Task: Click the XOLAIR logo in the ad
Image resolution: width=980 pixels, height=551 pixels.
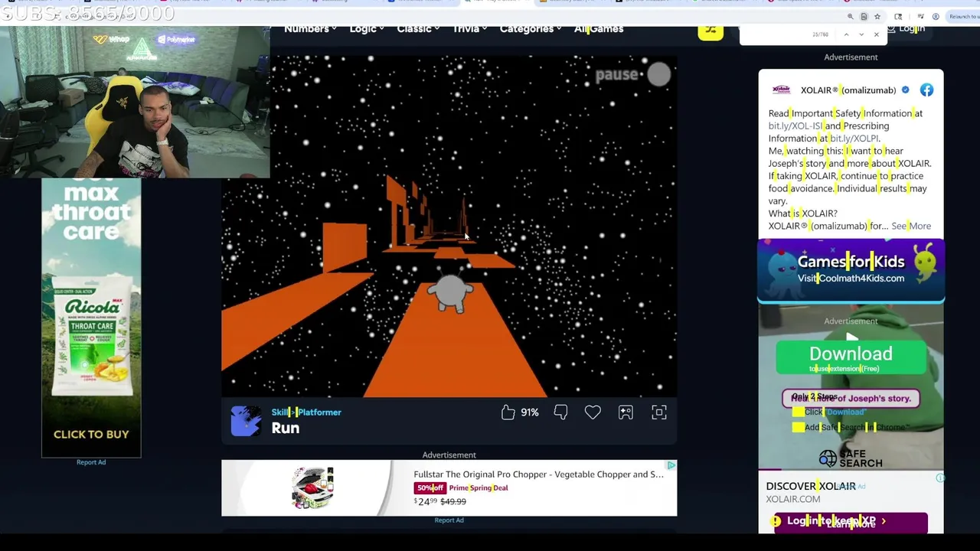Action: tap(781, 90)
